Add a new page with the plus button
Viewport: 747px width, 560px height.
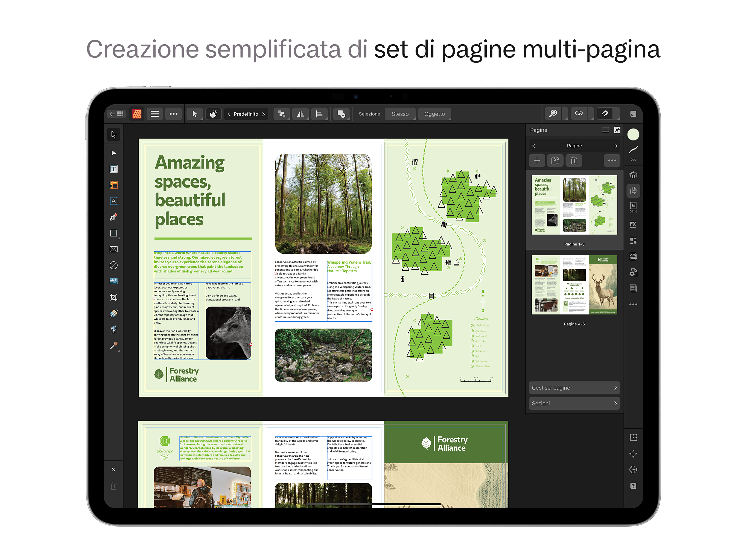tap(537, 161)
